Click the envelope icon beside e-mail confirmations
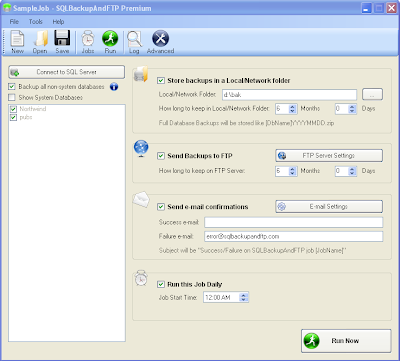Screen dimensions: 400x361 [141, 199]
